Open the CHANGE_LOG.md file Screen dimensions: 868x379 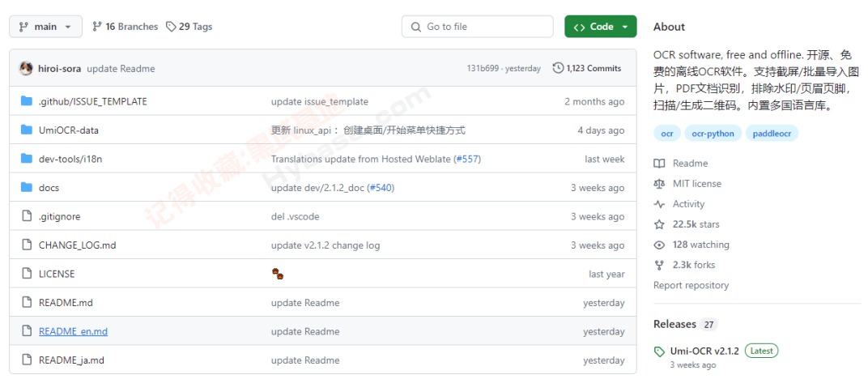78,245
